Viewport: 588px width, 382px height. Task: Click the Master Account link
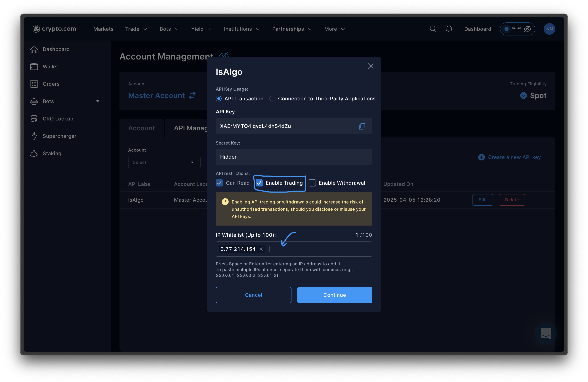coord(156,95)
